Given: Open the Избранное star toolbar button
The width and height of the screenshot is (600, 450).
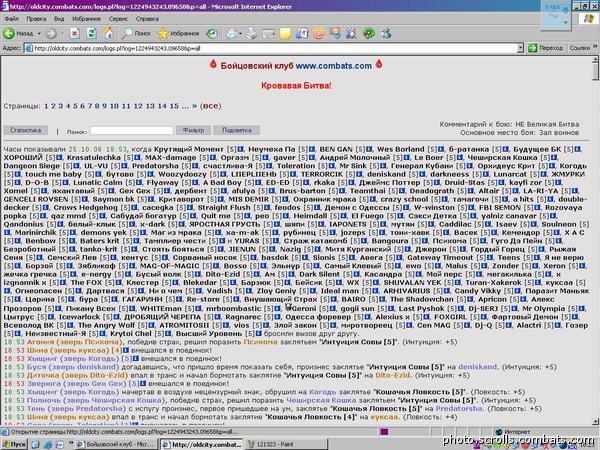Looking at the screenshot, I should [x=179, y=34].
